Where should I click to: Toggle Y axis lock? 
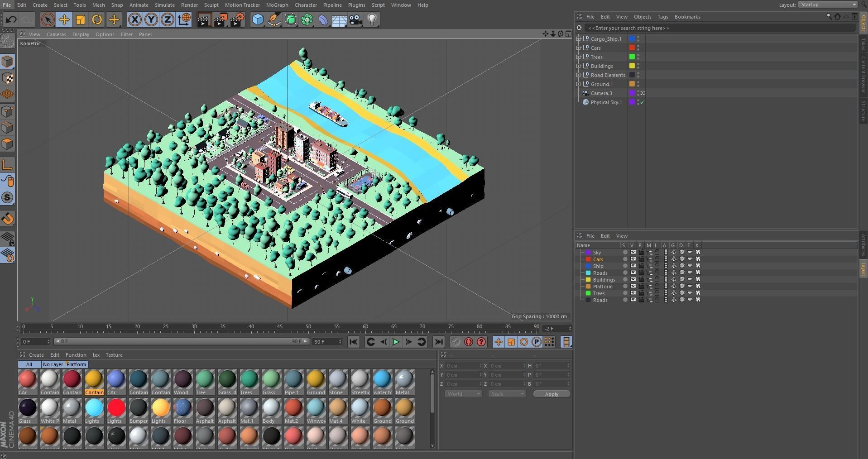pyautogui.click(x=151, y=19)
